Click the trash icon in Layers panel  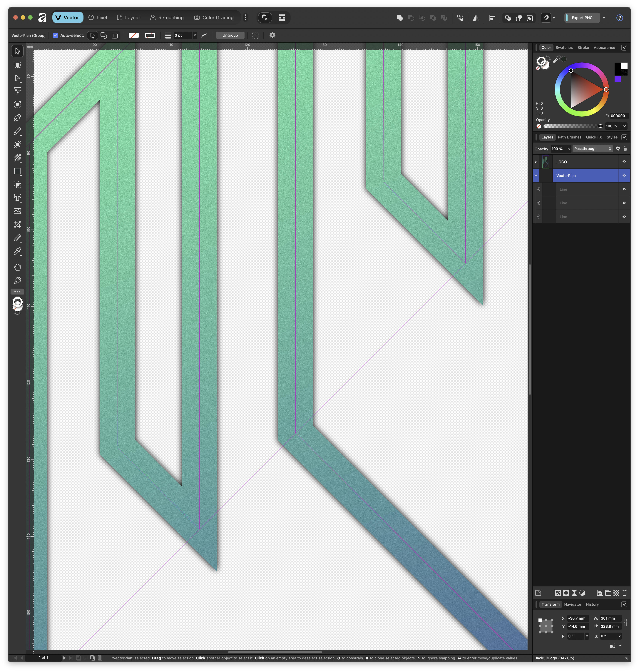tap(624, 593)
